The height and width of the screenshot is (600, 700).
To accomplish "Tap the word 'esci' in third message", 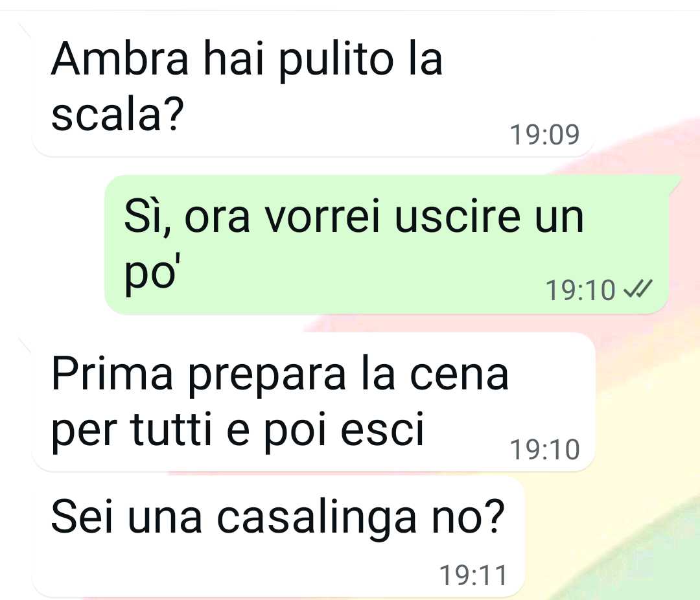I will coord(382,429).
